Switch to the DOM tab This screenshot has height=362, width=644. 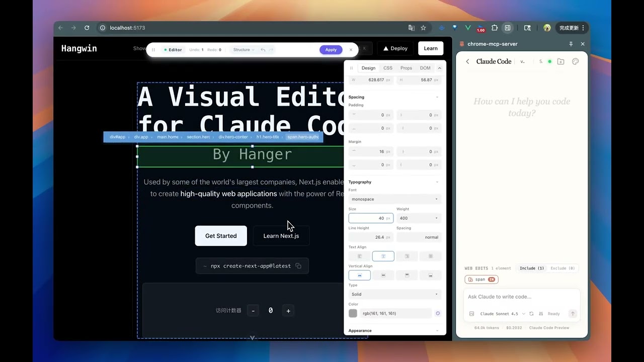pyautogui.click(x=425, y=68)
